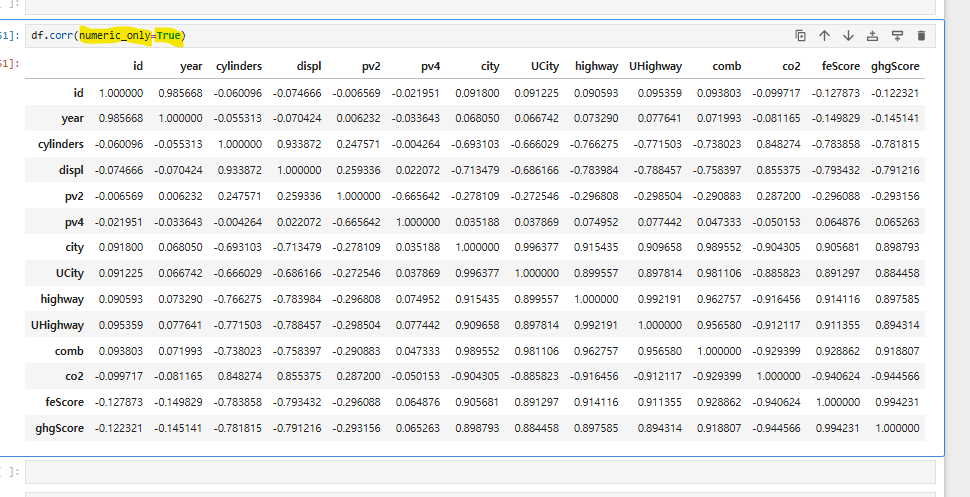Click the 'displ' column header
The image size is (970, 497).
point(309,66)
